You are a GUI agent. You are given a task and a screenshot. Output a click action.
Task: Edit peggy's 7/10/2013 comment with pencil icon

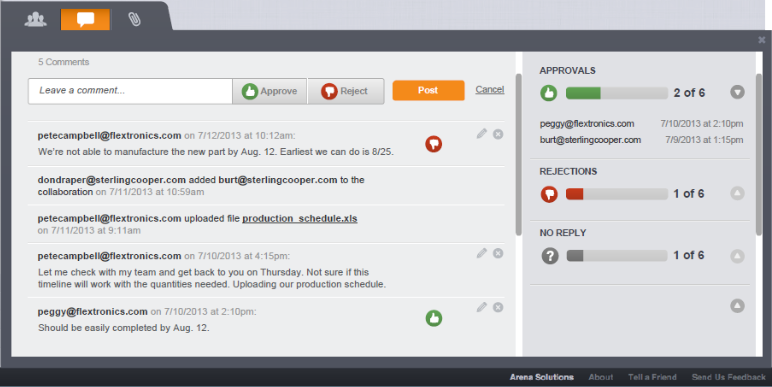click(482, 307)
